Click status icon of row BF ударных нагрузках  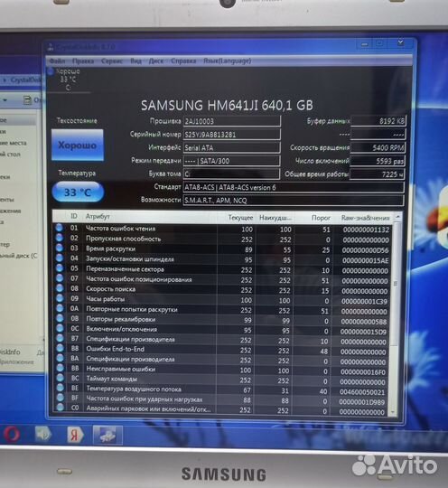pos(61,398)
